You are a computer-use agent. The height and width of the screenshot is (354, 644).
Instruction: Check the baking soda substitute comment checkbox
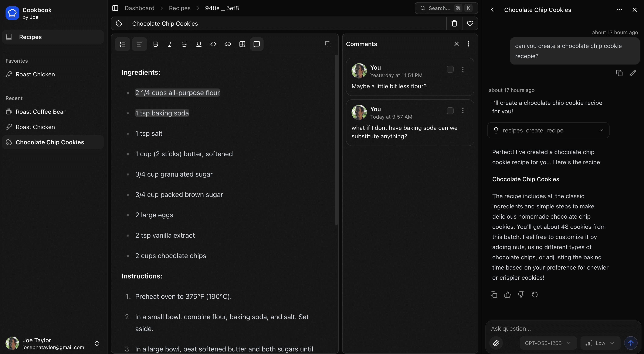coord(450,111)
